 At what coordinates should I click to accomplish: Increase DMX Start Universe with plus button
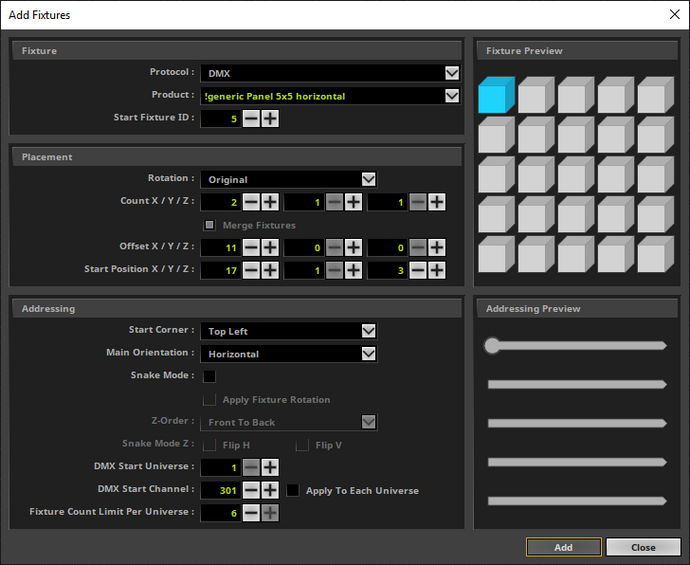[x=270, y=467]
